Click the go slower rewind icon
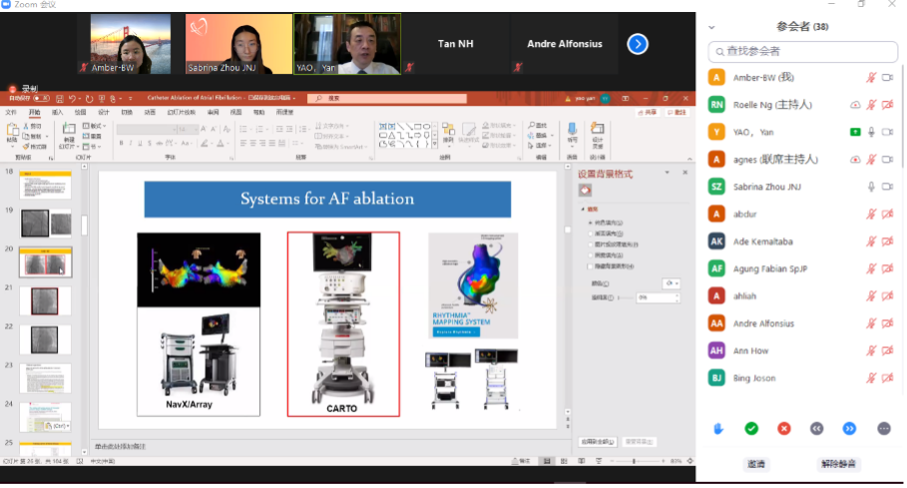This screenshot has height=488, width=907. (816, 428)
